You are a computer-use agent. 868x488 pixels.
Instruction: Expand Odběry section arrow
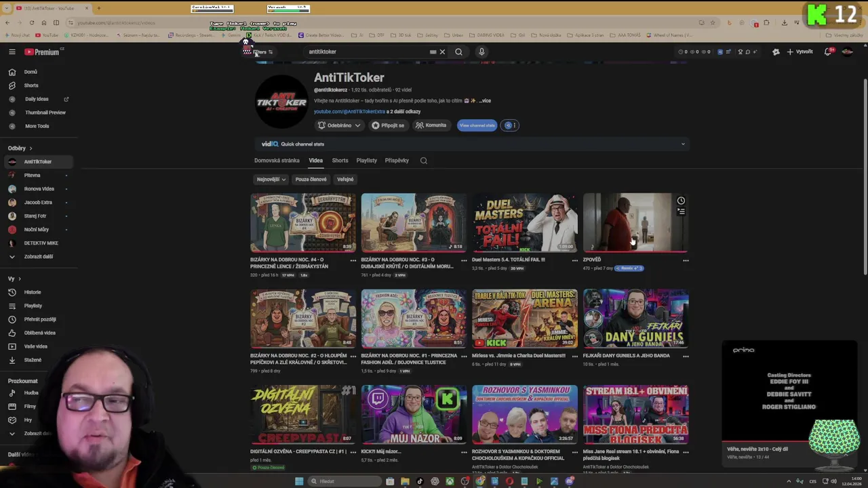[x=31, y=148]
